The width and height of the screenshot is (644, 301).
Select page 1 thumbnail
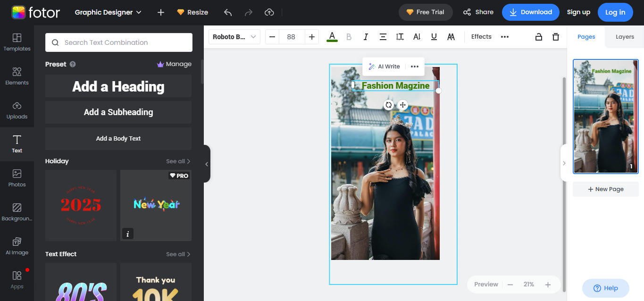coord(606,117)
